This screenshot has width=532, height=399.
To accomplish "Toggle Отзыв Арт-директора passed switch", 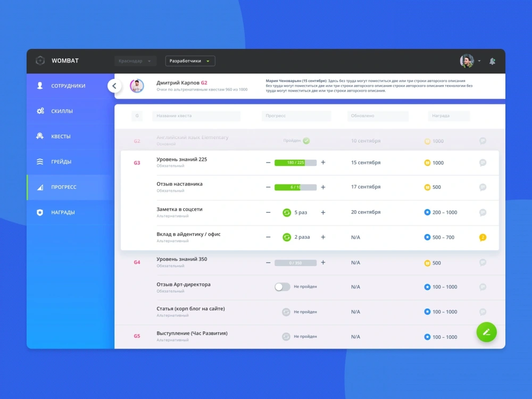I will click(x=282, y=287).
